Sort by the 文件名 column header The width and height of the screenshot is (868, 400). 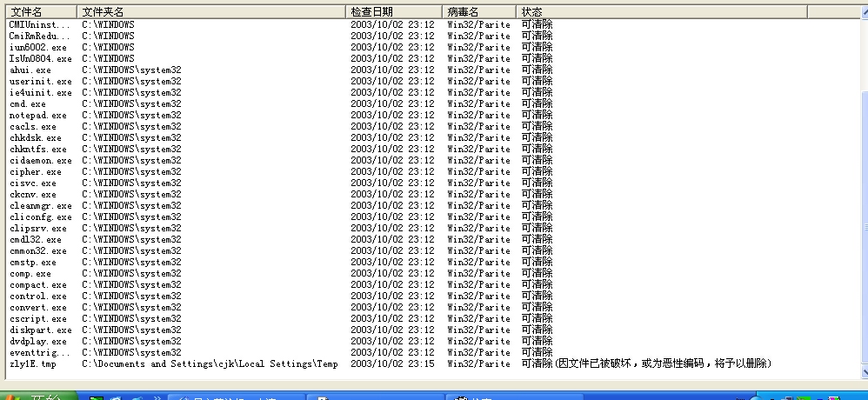tap(40, 11)
